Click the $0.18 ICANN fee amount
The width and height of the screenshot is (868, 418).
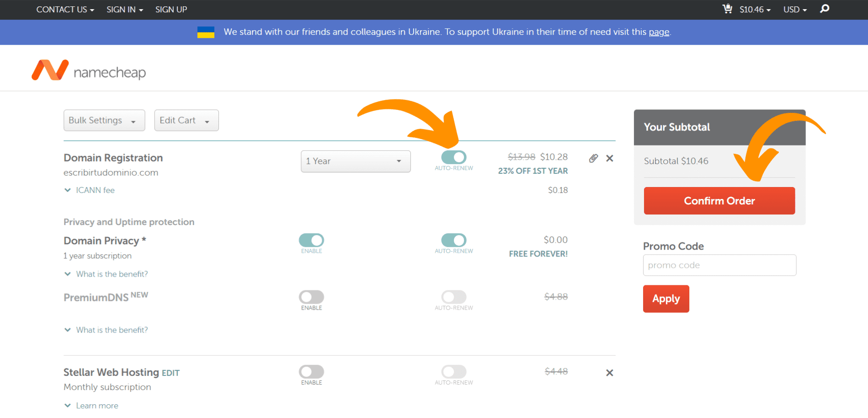tap(558, 190)
